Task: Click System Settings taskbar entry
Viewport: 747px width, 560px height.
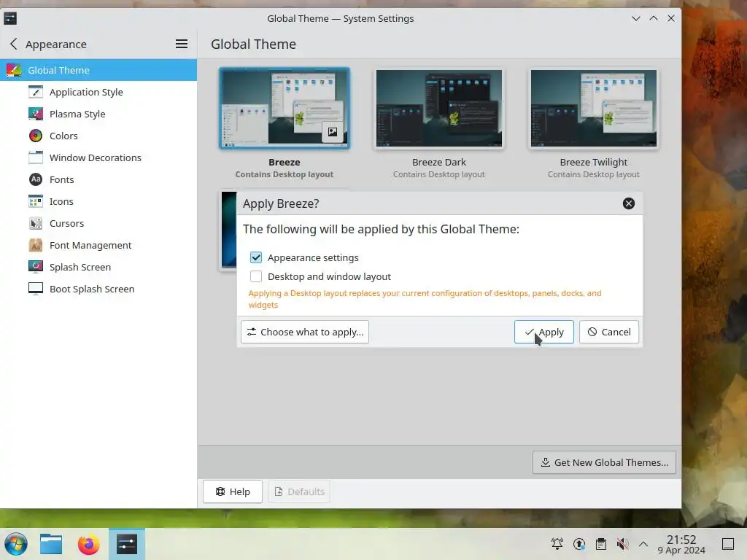Action: [x=127, y=544]
